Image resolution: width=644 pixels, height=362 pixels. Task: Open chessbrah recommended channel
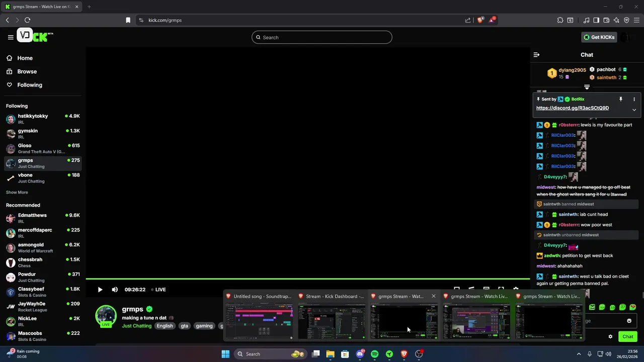click(x=43, y=262)
